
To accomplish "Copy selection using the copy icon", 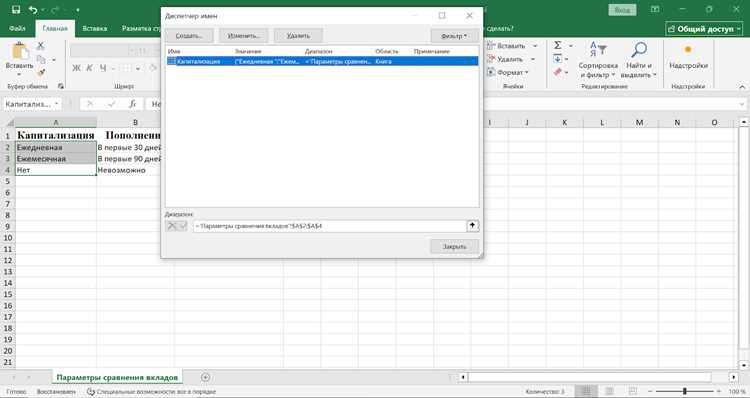I will pyautogui.click(x=41, y=59).
